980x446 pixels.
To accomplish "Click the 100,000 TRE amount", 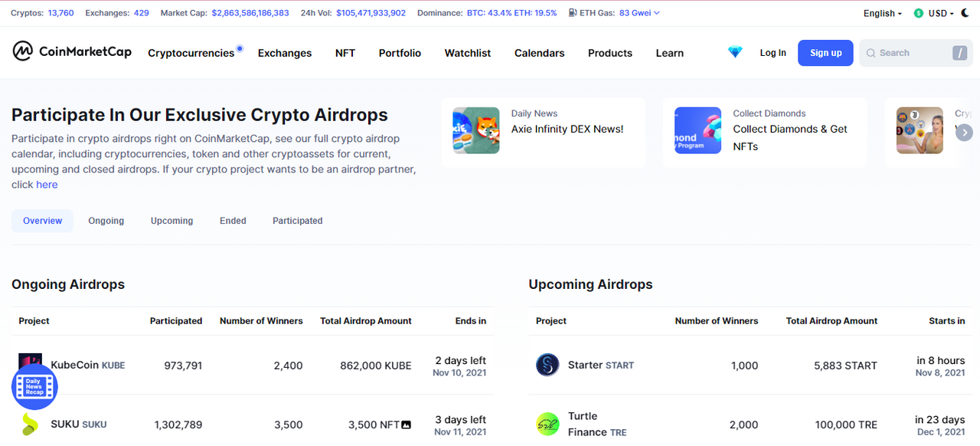I will pos(846,425).
